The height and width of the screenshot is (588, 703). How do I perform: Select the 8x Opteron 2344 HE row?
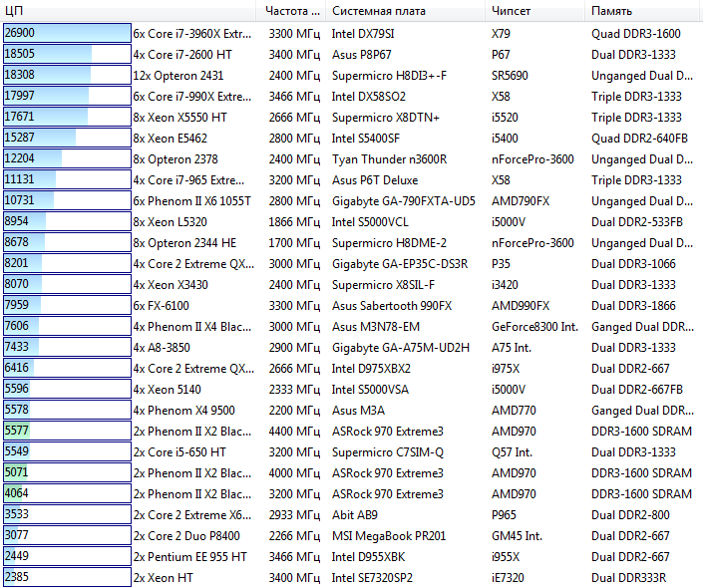coord(351,243)
